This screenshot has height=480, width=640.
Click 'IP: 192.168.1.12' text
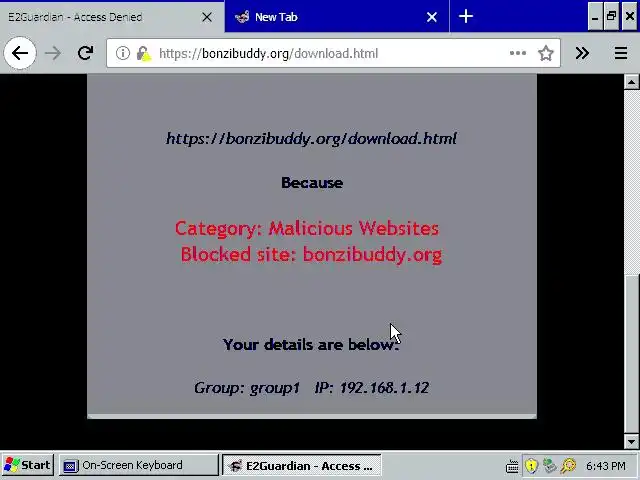pos(371,387)
